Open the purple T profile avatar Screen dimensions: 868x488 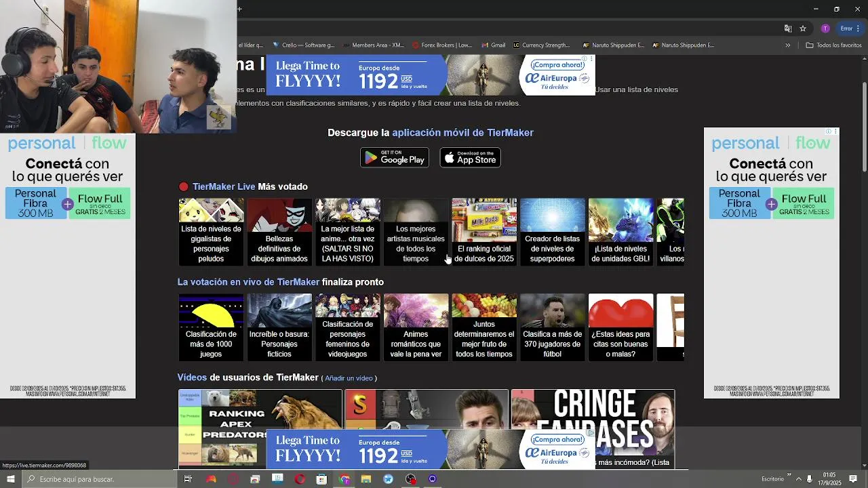click(x=825, y=28)
